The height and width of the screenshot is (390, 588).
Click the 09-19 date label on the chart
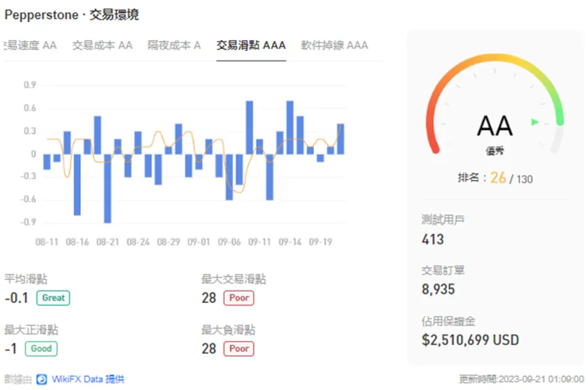click(x=321, y=242)
